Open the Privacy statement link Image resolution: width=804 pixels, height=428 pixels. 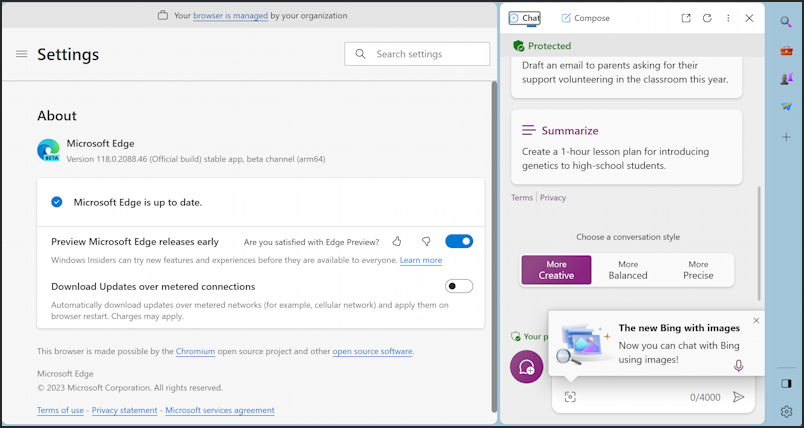pos(125,410)
